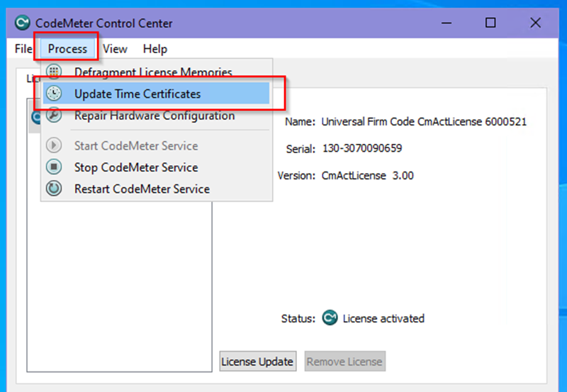Open the View menu
Viewport: 567px width, 392px height.
tap(115, 49)
